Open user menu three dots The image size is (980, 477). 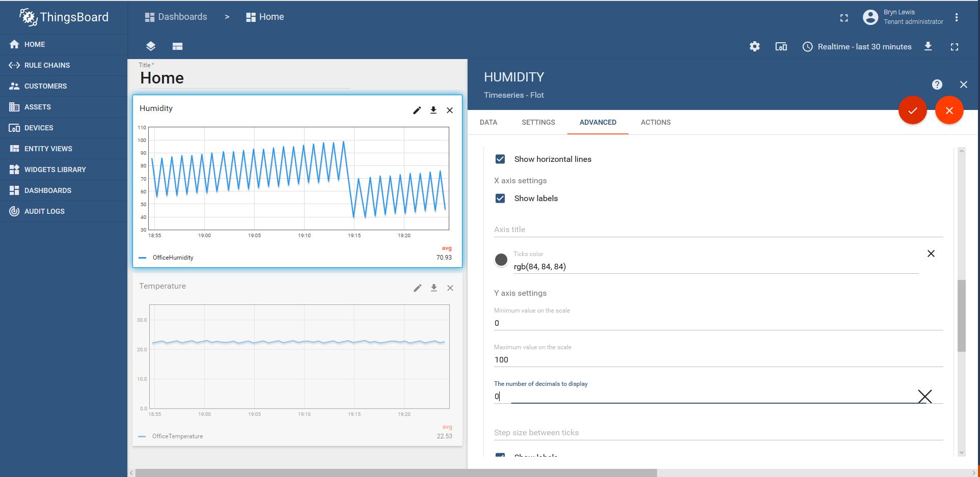click(x=957, y=17)
